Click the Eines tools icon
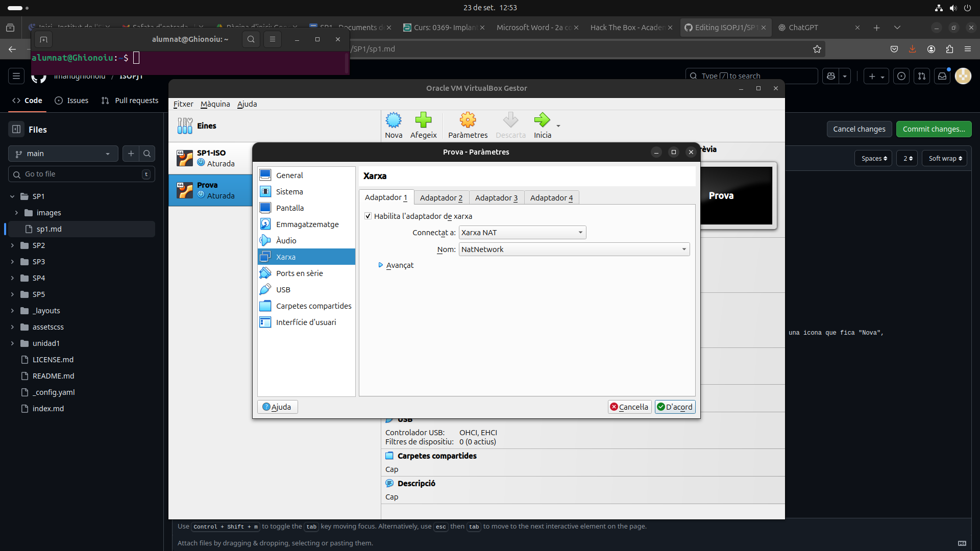Viewport: 980px width, 551px height. point(185,126)
